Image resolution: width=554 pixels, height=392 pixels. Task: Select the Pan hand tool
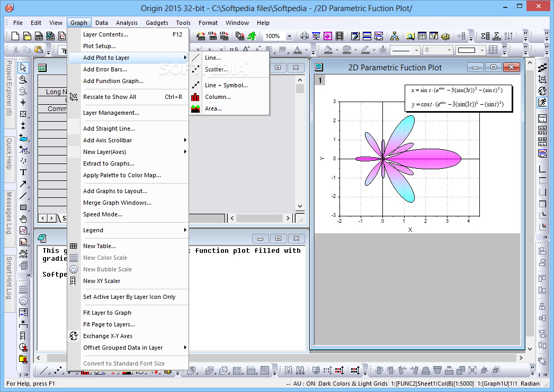(23, 219)
